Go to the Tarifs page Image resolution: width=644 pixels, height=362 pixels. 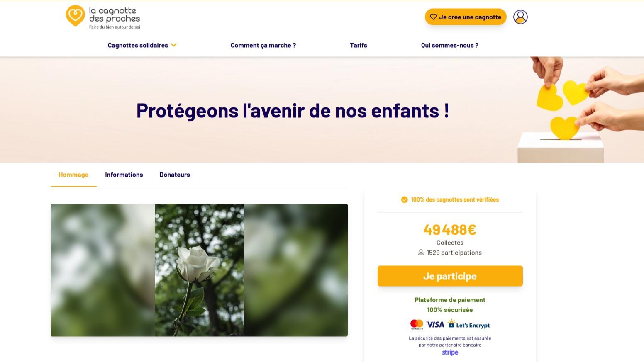click(x=359, y=45)
